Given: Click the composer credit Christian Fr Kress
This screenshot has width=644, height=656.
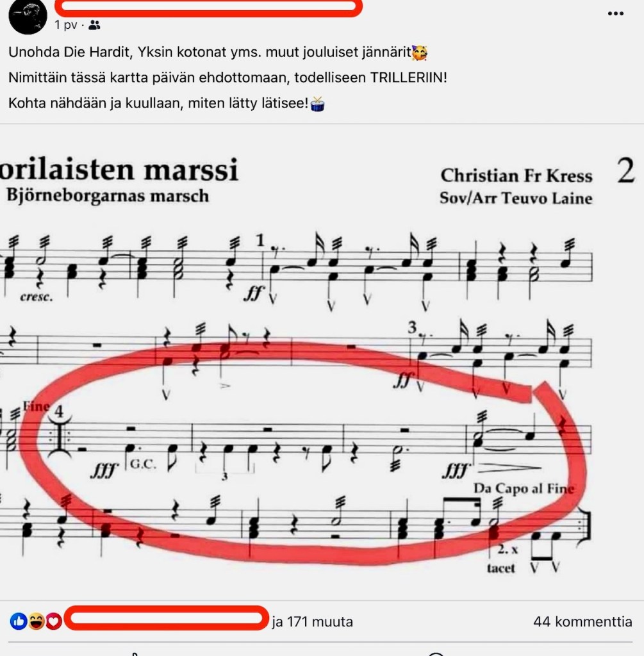Looking at the screenshot, I should click(x=516, y=176).
